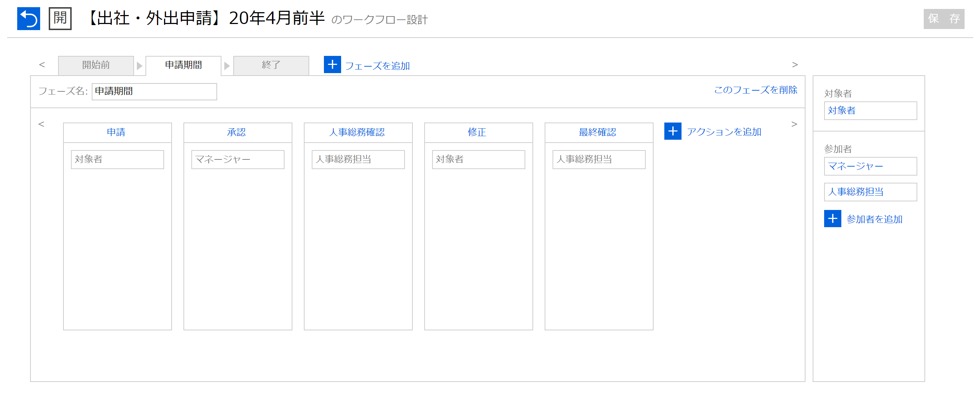980x402 pixels.
Task: Click the actions left scroll arrow
Action: pyautogui.click(x=42, y=124)
